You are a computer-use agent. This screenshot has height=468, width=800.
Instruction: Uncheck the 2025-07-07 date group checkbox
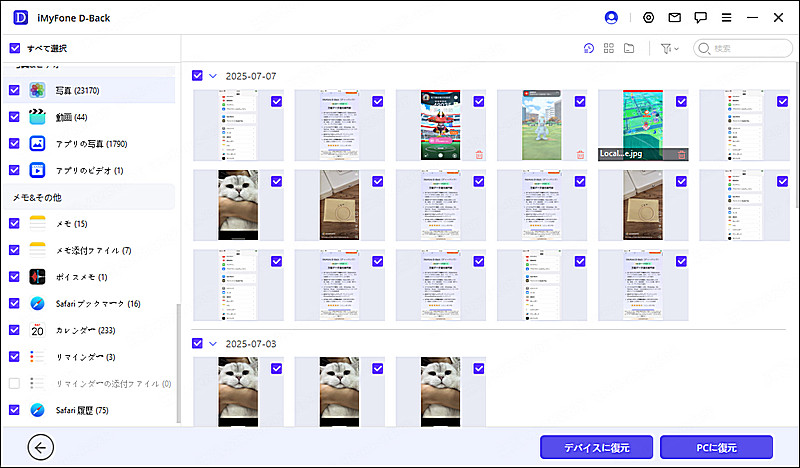pos(197,75)
